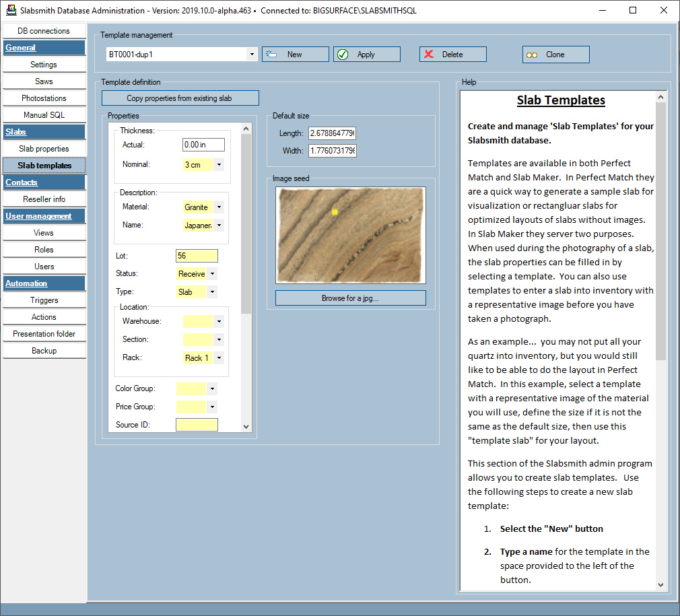
Task: Select the Contacts section header
Action: 44,182
